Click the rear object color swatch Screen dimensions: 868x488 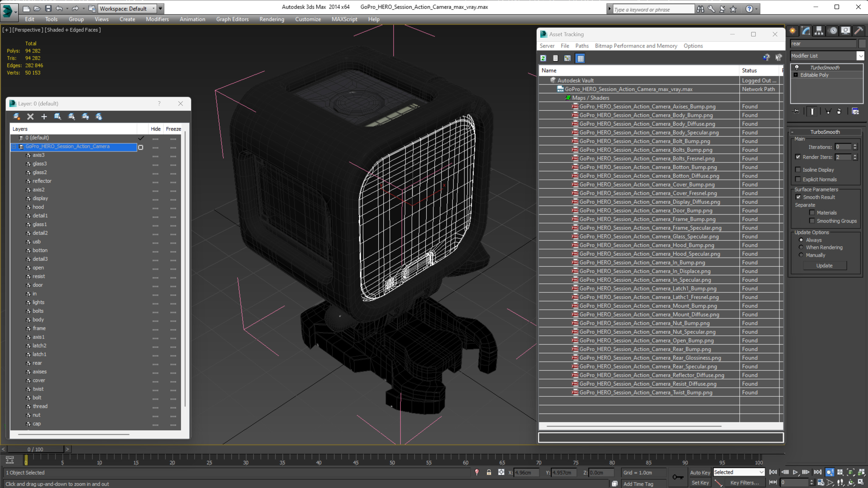pyautogui.click(x=862, y=43)
